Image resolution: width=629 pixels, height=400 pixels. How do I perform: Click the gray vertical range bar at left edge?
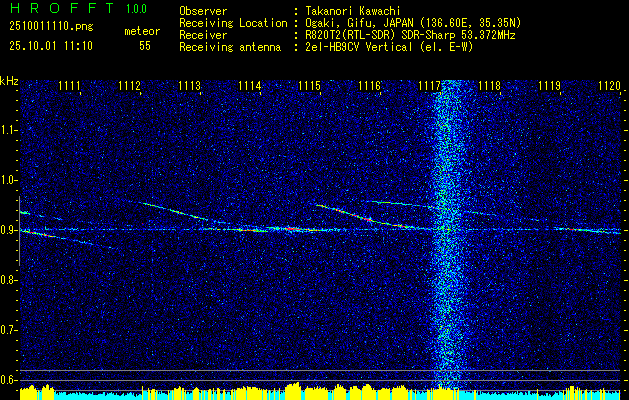(x=19, y=231)
